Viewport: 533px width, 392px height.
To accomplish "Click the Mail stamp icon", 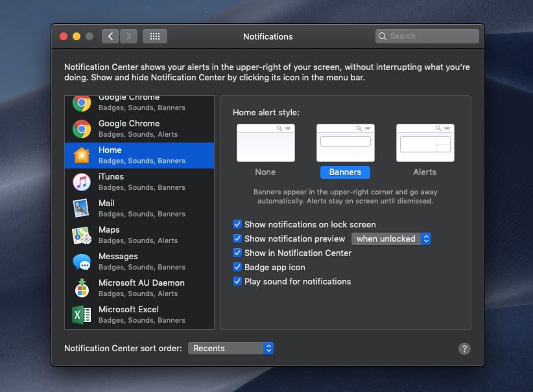I will click(82, 208).
